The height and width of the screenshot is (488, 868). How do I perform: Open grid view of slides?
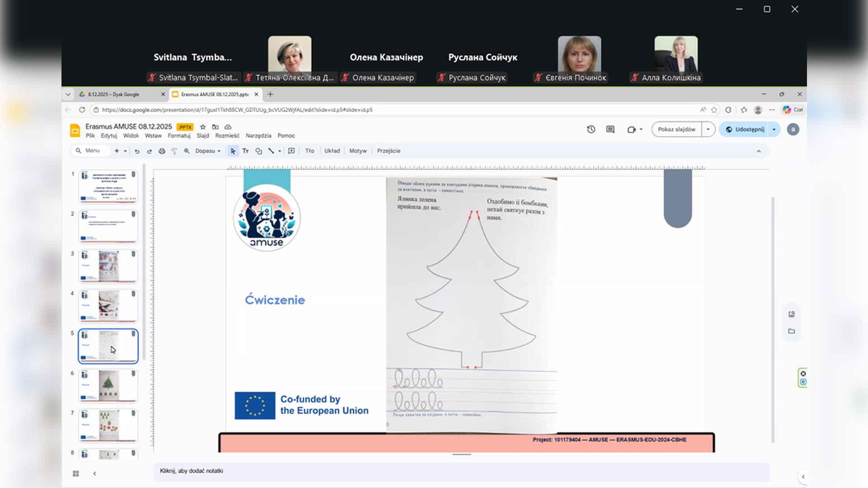76,474
